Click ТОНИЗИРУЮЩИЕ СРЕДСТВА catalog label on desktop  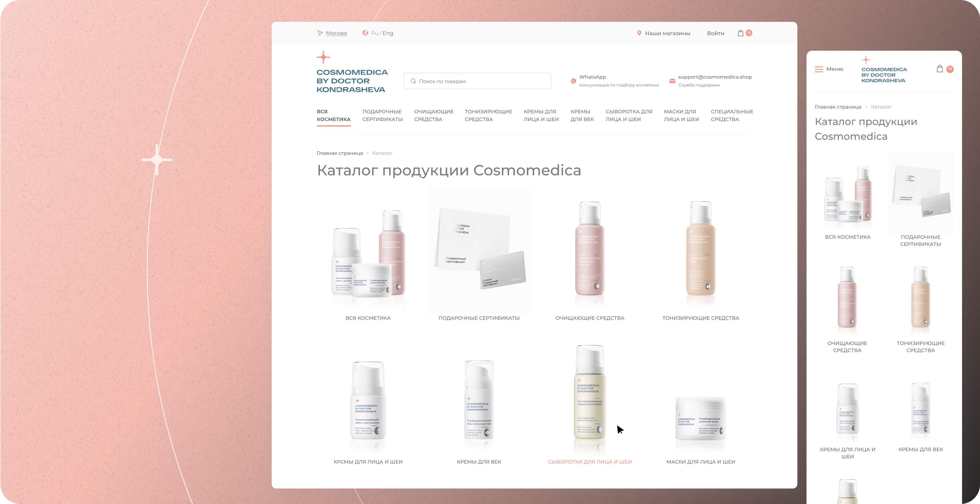(701, 318)
